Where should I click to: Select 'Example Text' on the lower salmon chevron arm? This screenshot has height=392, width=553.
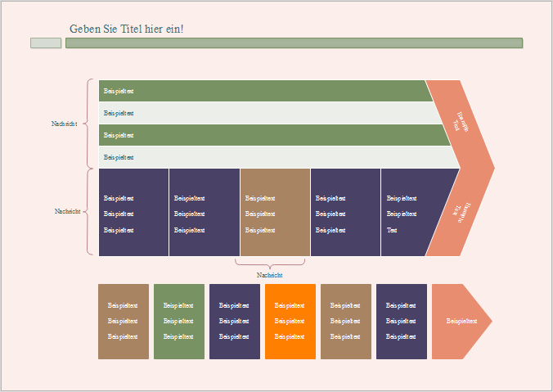(461, 213)
